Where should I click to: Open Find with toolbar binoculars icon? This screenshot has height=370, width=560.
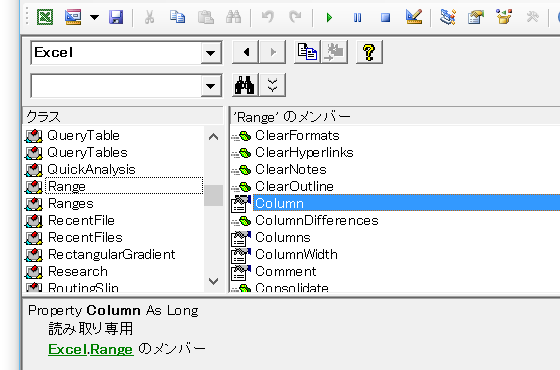(x=234, y=17)
